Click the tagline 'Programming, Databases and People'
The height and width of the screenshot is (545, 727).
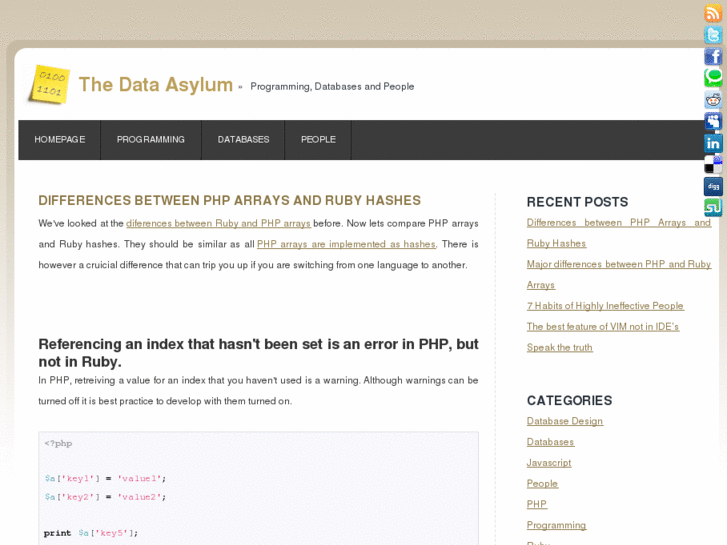coord(332,87)
